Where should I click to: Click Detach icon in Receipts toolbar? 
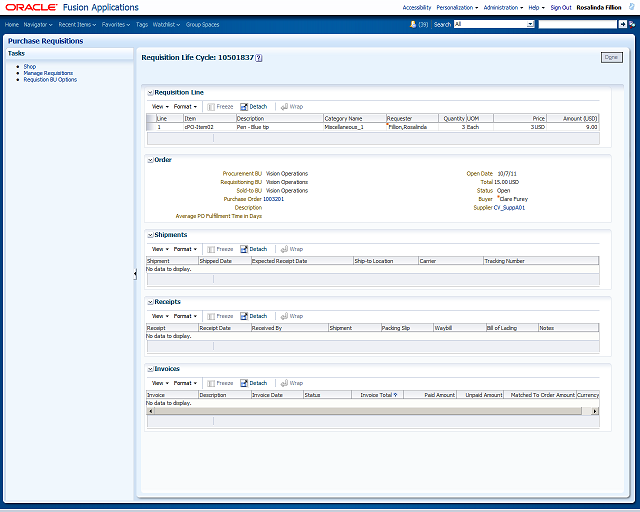click(244, 316)
